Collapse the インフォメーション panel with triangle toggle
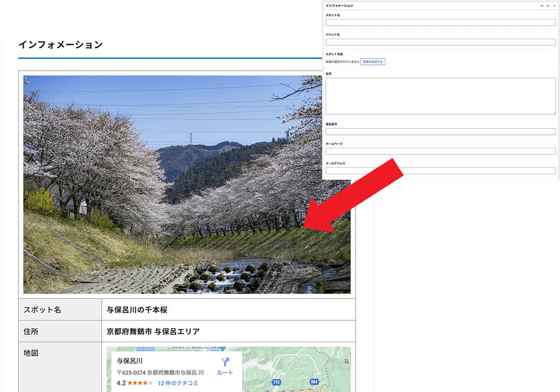Viewport: 560px width, 392px height. [554, 5]
